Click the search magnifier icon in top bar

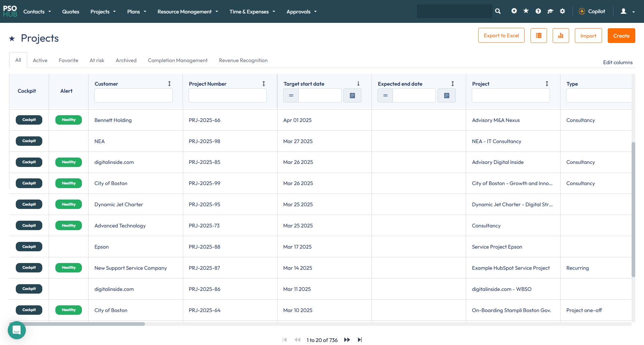point(498,11)
